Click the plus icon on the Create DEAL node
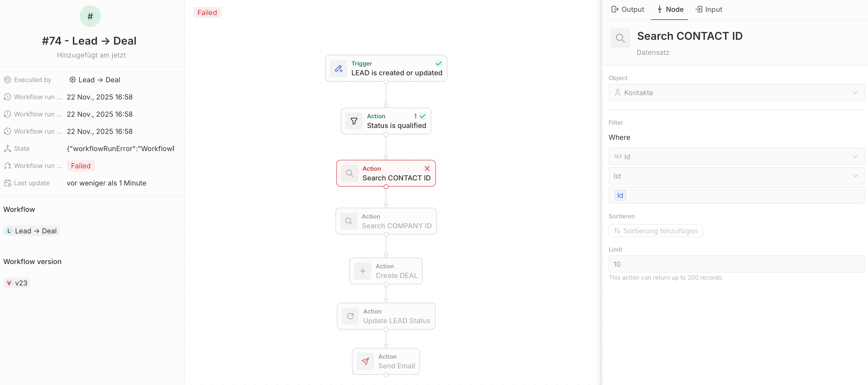The width and height of the screenshot is (868, 385). pos(363,271)
